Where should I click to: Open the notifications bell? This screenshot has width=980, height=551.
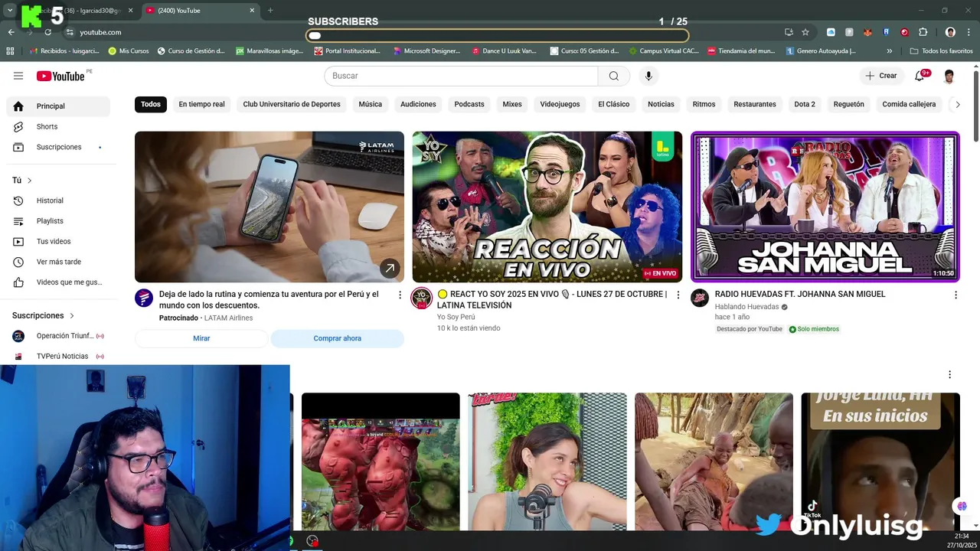[920, 76]
